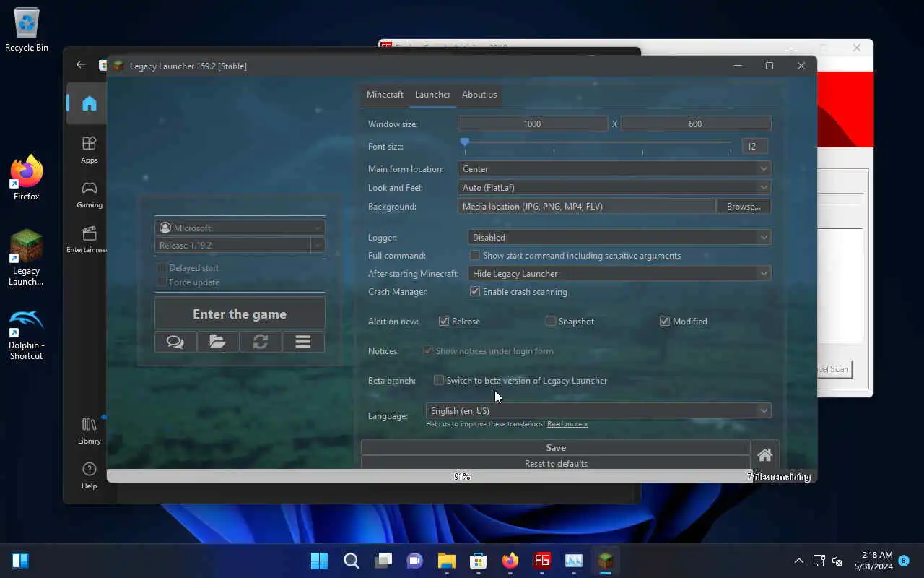Open the Windows Start menu
Screen dimensions: 924x578
tap(319, 561)
